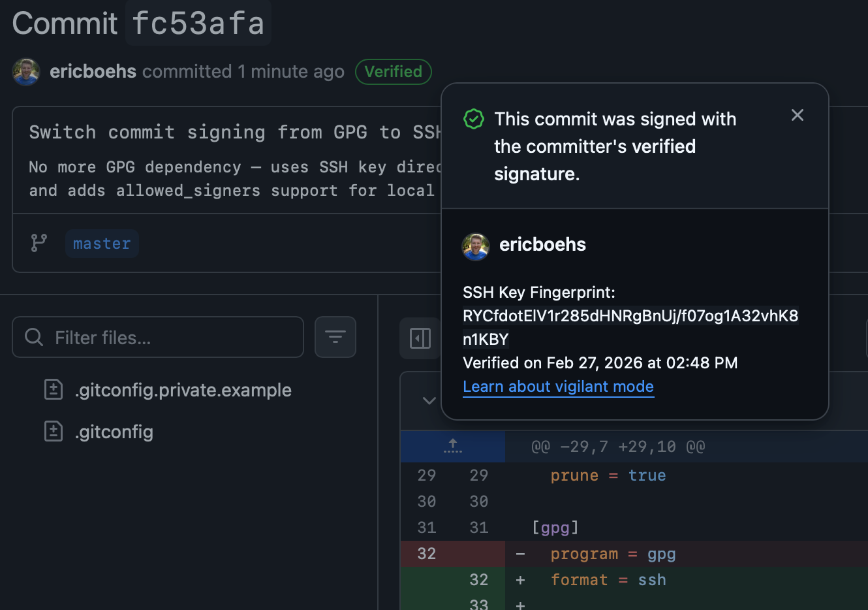The height and width of the screenshot is (610, 868).
Task: Click the file icon next to .gitconfig.private.example
Action: click(52, 389)
